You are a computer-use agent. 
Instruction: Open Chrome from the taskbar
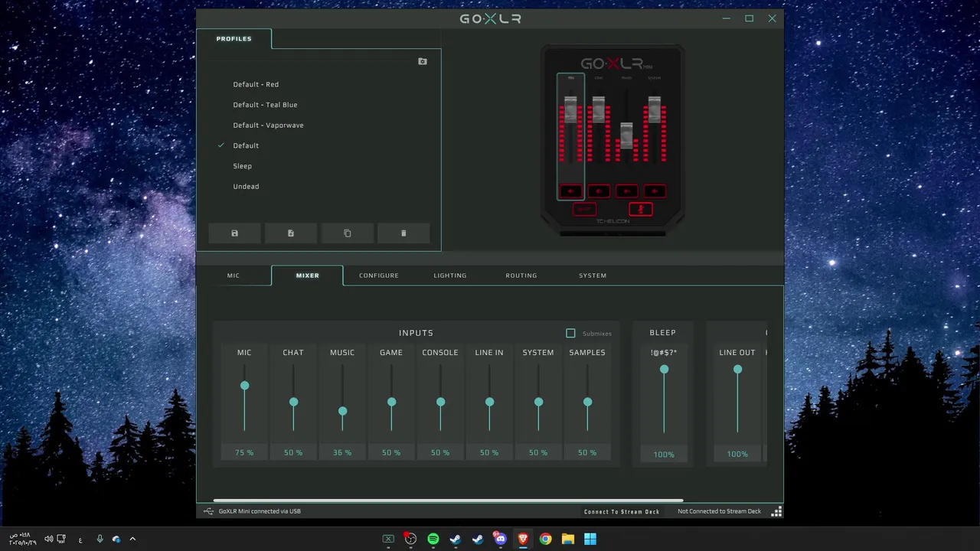[545, 539]
